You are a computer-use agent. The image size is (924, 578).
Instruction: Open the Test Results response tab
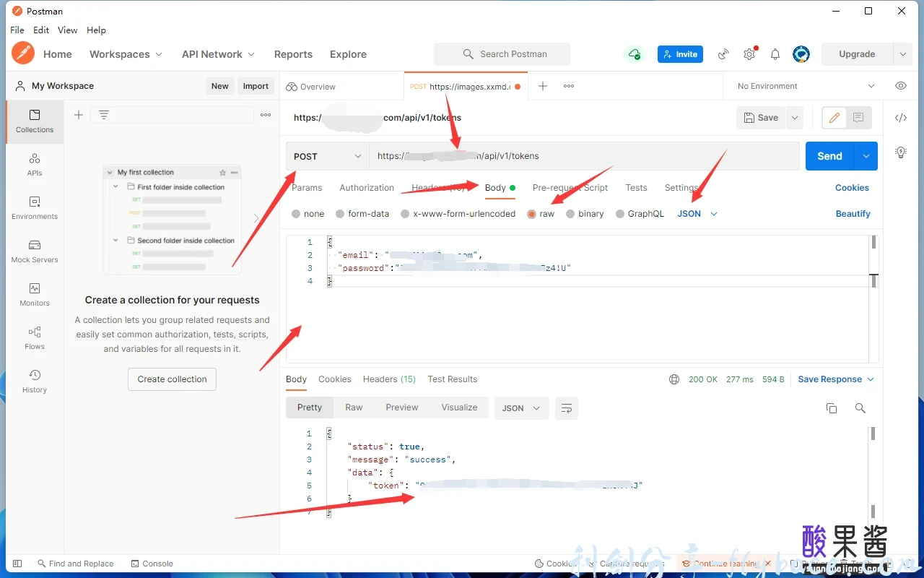(452, 379)
